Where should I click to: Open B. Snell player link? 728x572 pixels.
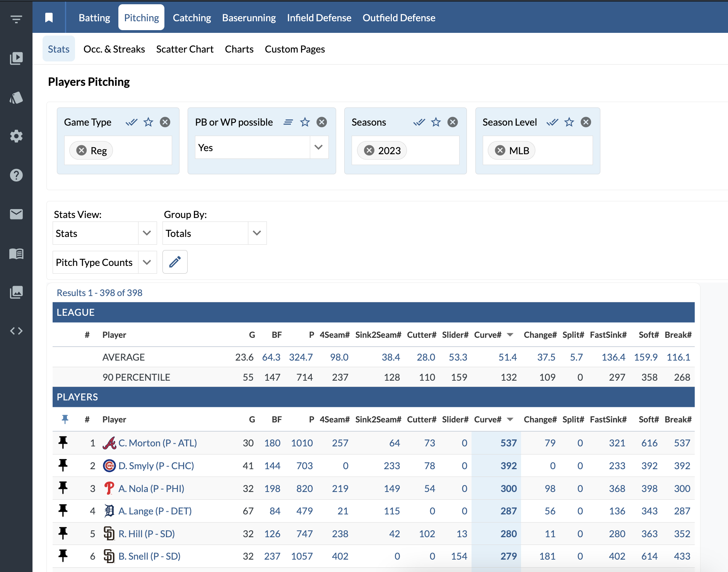click(x=149, y=556)
